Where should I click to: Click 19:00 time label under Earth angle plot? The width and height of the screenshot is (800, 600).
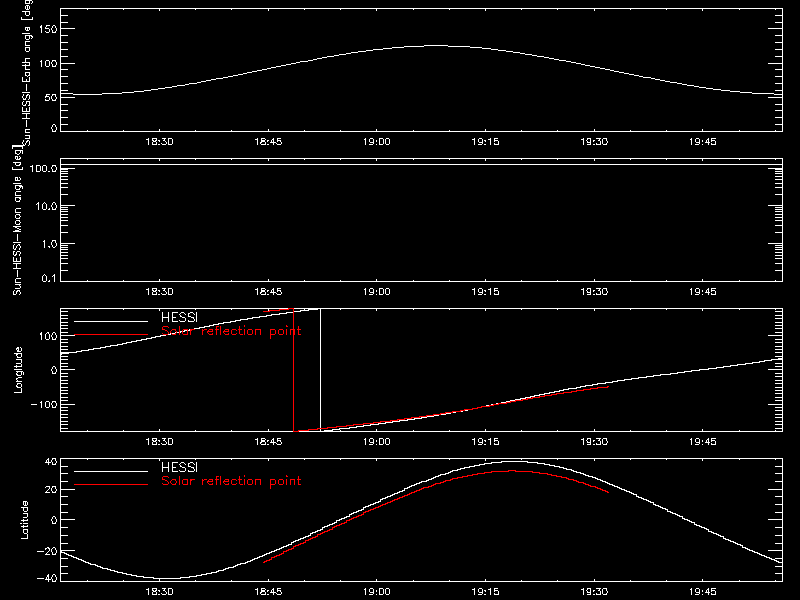(377, 142)
